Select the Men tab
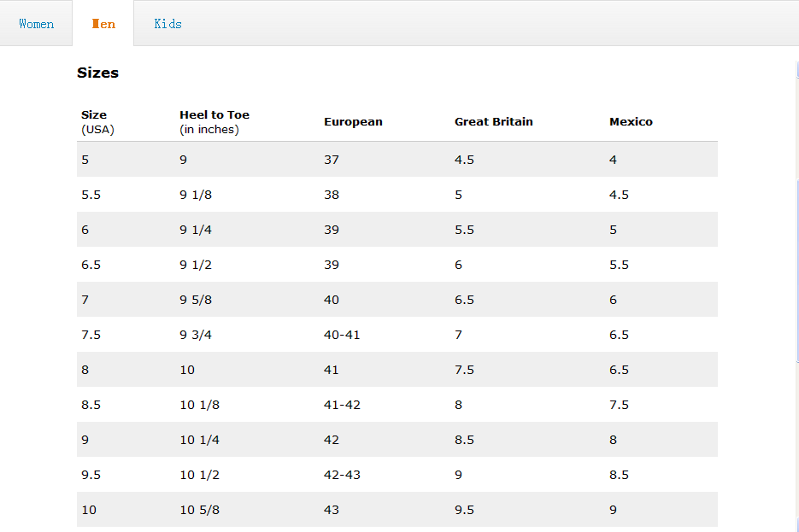This screenshot has width=799, height=532. click(103, 24)
